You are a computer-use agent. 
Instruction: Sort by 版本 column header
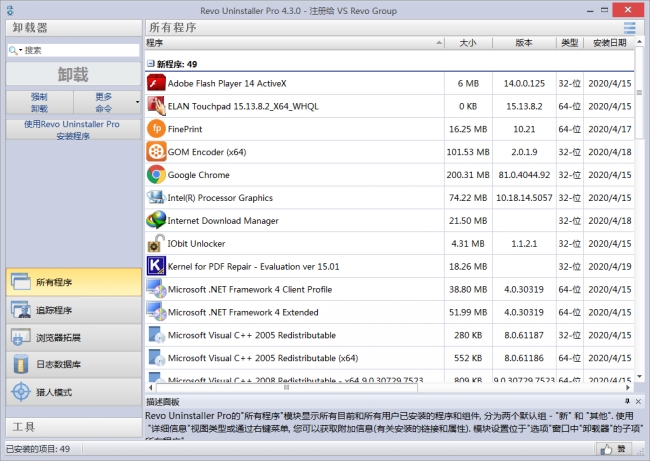524,43
